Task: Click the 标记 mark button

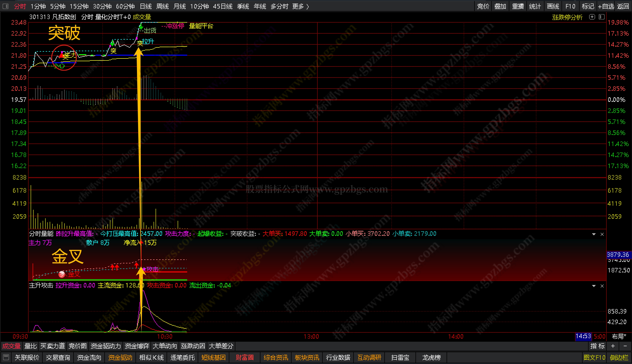Action: tap(588, 6)
